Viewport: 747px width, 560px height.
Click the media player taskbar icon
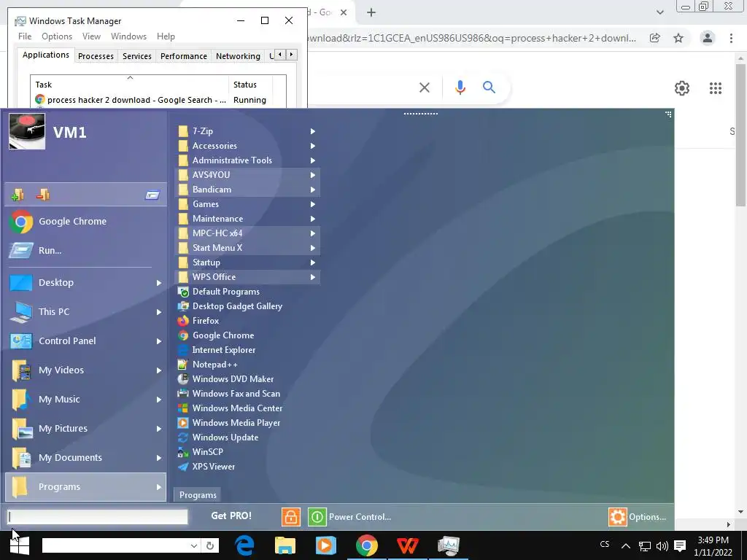coord(326,545)
